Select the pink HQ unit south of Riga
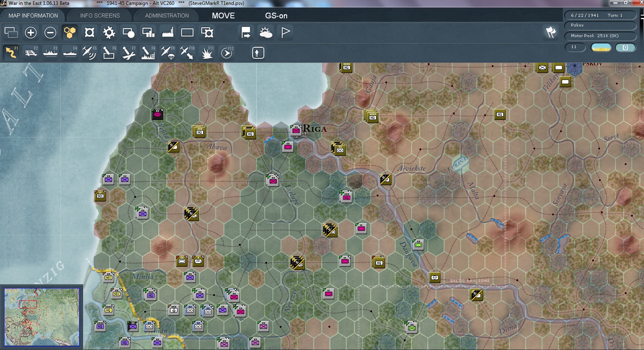Image resolution: width=644 pixels, height=350 pixels. click(x=346, y=197)
